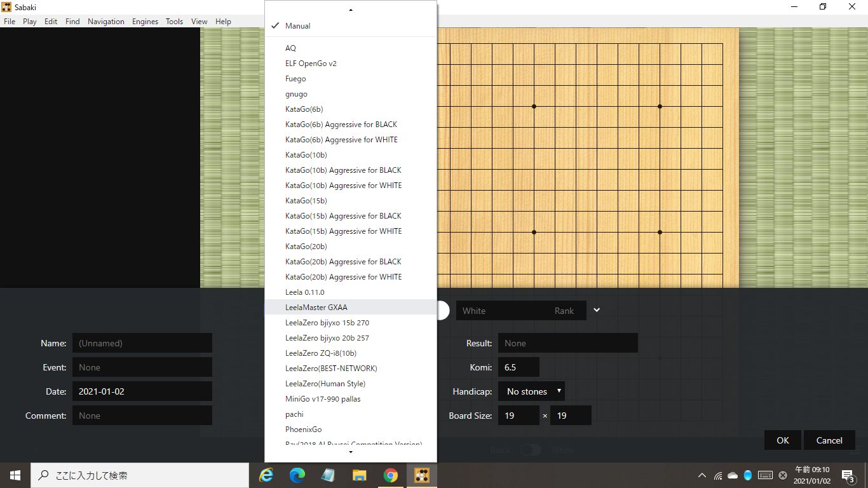Choose plain KataGo(6b) engine
The width and height of the screenshot is (868, 488).
pos(351,109)
